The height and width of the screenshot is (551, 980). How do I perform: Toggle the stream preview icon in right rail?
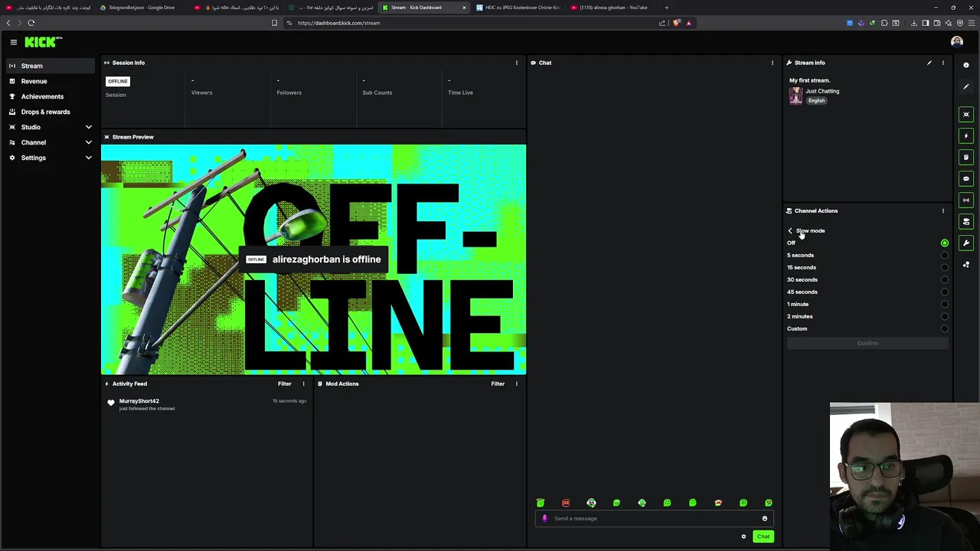coord(966,114)
